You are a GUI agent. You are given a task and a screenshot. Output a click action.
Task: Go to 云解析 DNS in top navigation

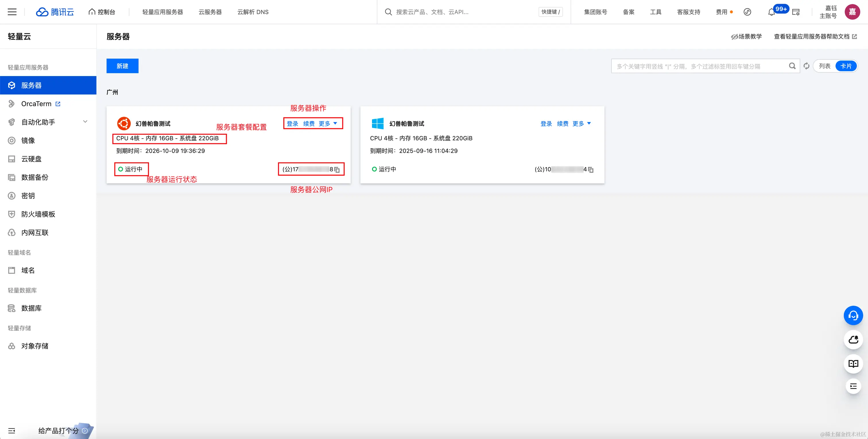tap(253, 12)
